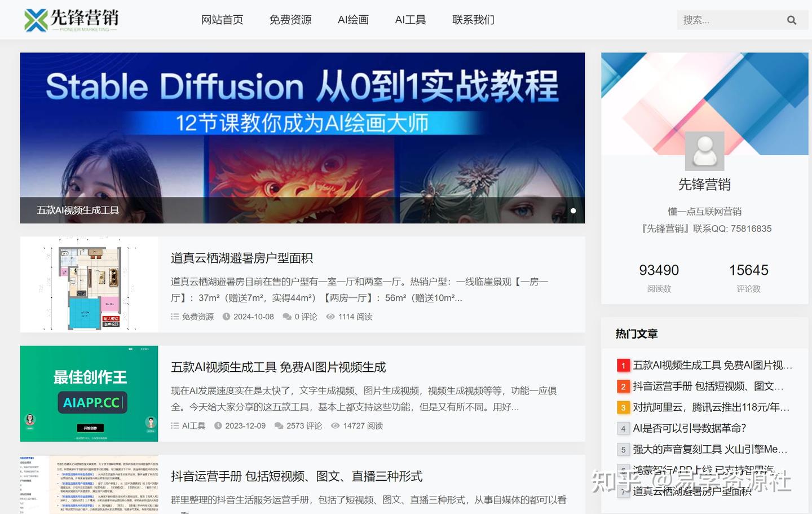Click the banner caption 五款AI视频生成工具
The height and width of the screenshot is (514, 812).
pyautogui.click(x=78, y=210)
